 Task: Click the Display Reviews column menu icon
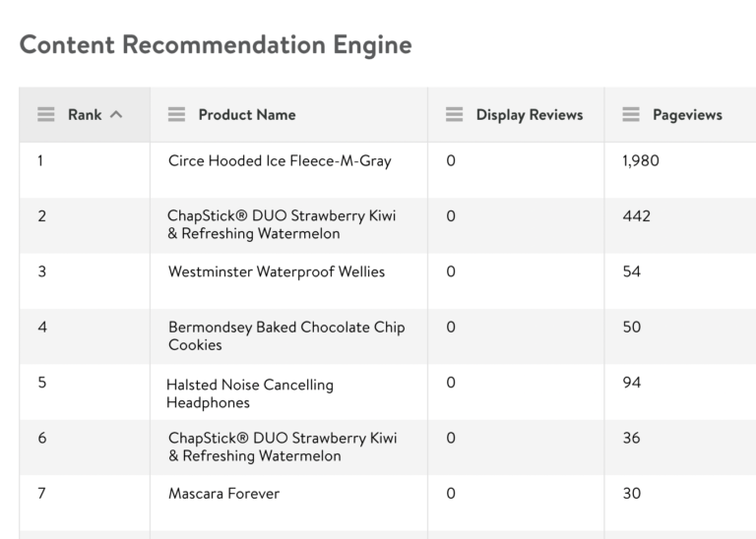(455, 115)
